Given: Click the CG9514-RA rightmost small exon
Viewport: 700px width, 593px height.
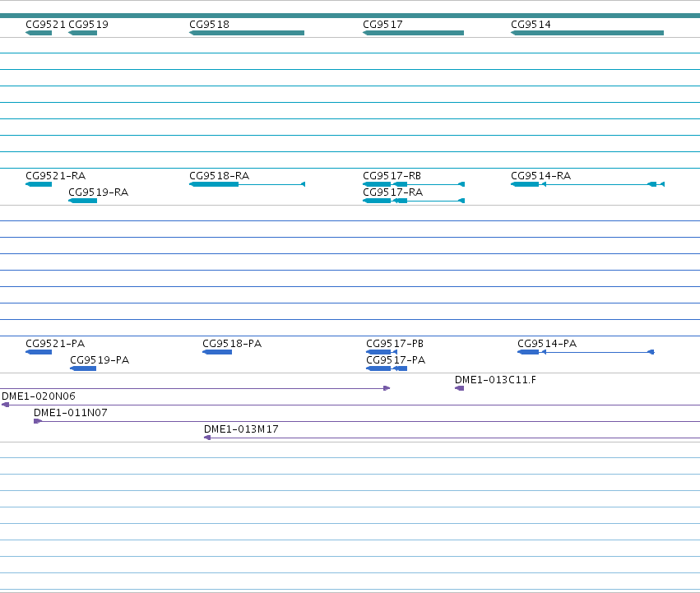Looking at the screenshot, I should [662, 184].
